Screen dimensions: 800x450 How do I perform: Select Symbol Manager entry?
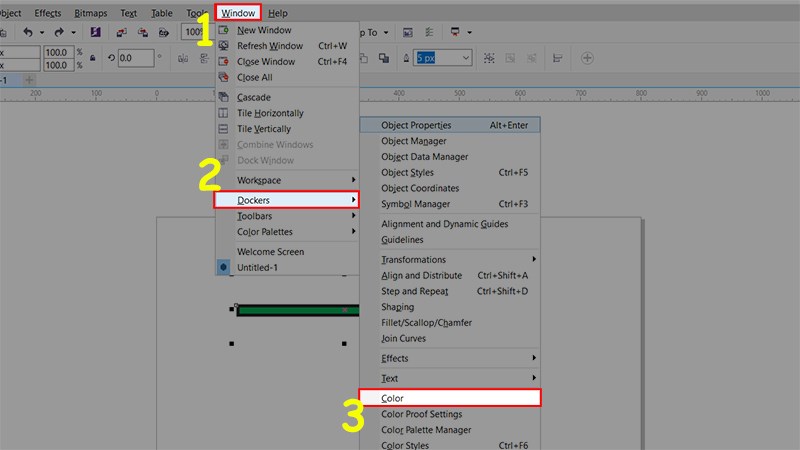pyautogui.click(x=450, y=204)
